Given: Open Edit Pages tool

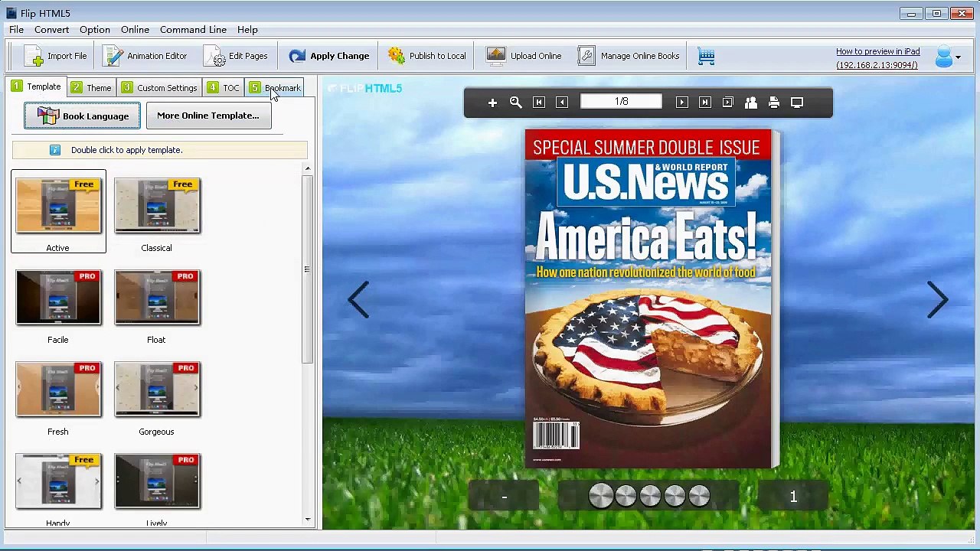Looking at the screenshot, I should [x=236, y=56].
